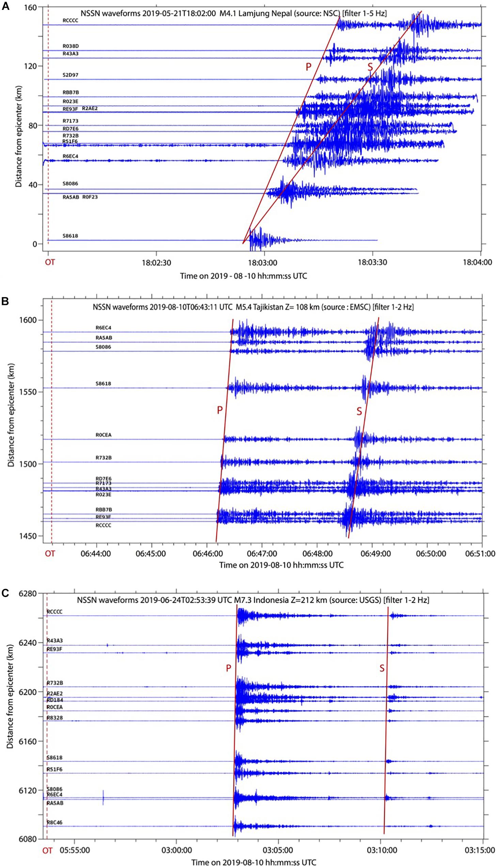Click the panel C letter label
The width and height of the screenshot is (498, 868).
5,593
